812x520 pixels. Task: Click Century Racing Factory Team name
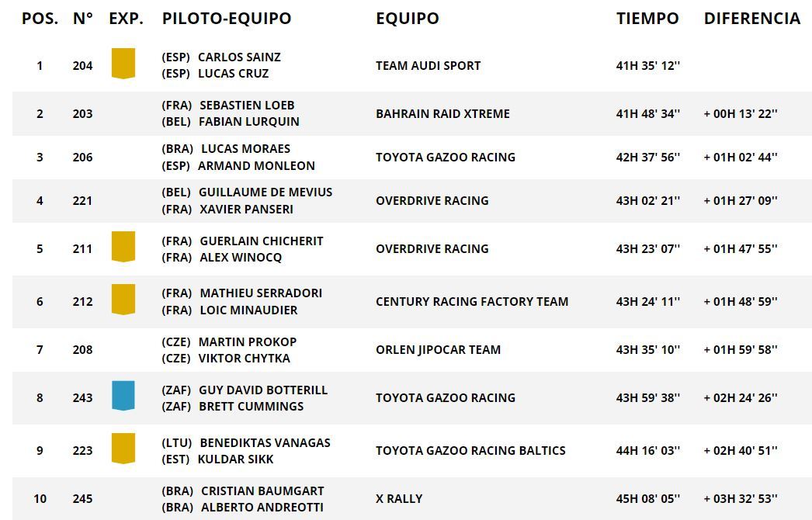[471, 302]
